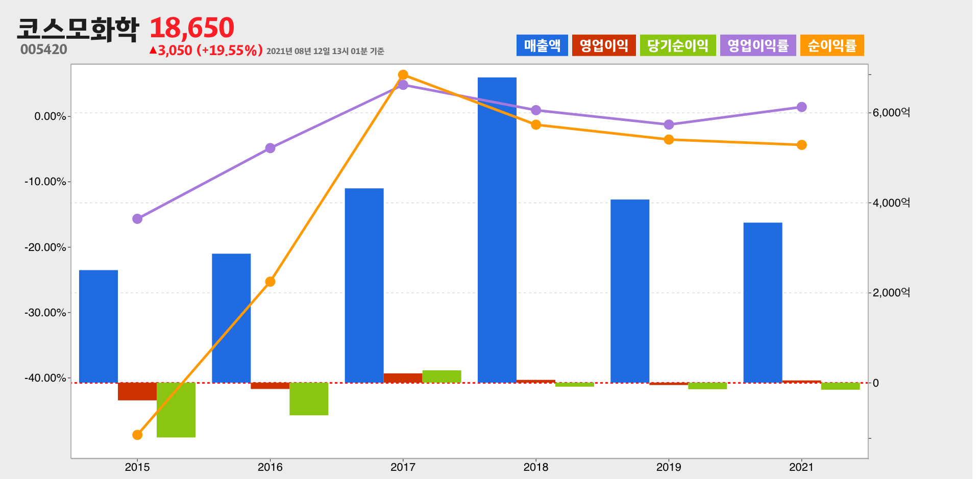Click the 0 right axis label
The height and width of the screenshot is (479, 980).
(876, 383)
